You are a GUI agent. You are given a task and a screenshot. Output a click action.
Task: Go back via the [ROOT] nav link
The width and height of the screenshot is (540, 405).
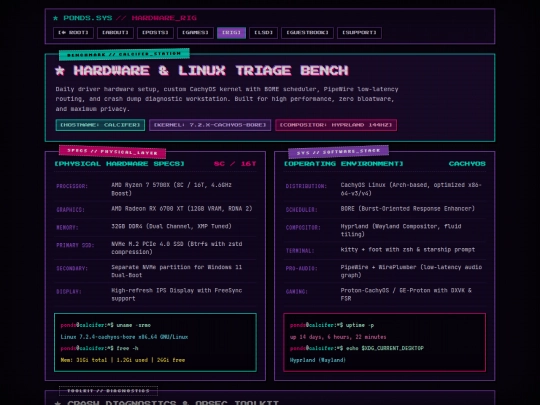click(73, 33)
